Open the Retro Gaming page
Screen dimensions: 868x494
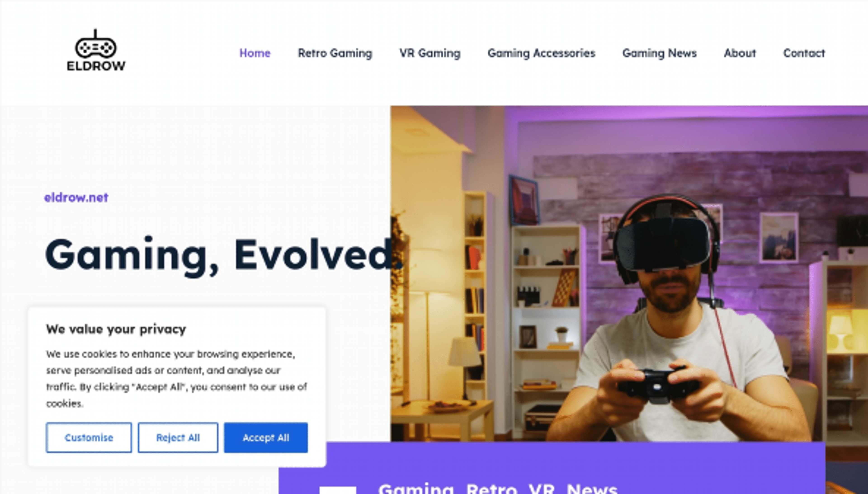(x=335, y=53)
